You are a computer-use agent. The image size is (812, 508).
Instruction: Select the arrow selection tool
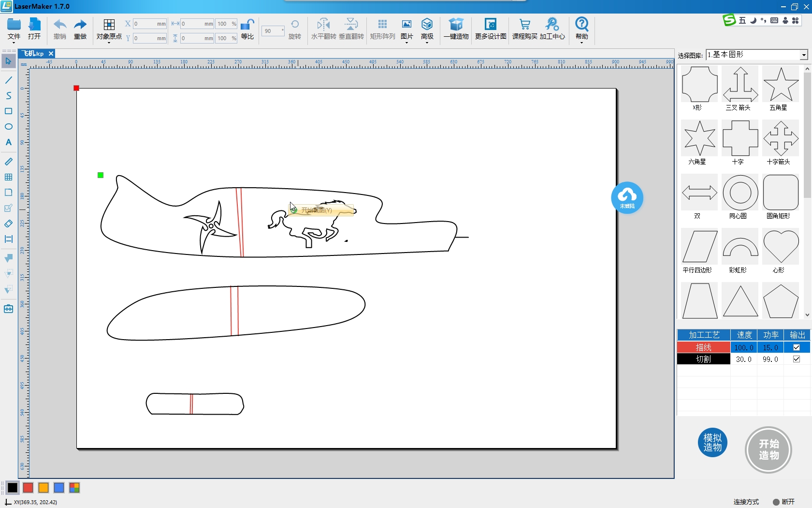[x=8, y=61]
